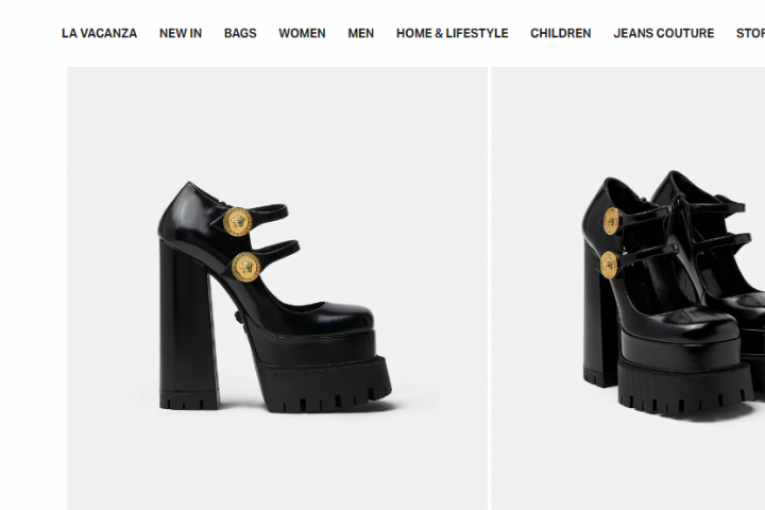Click the lug sole platform of first shoe
The image size is (765, 510).
(323, 386)
